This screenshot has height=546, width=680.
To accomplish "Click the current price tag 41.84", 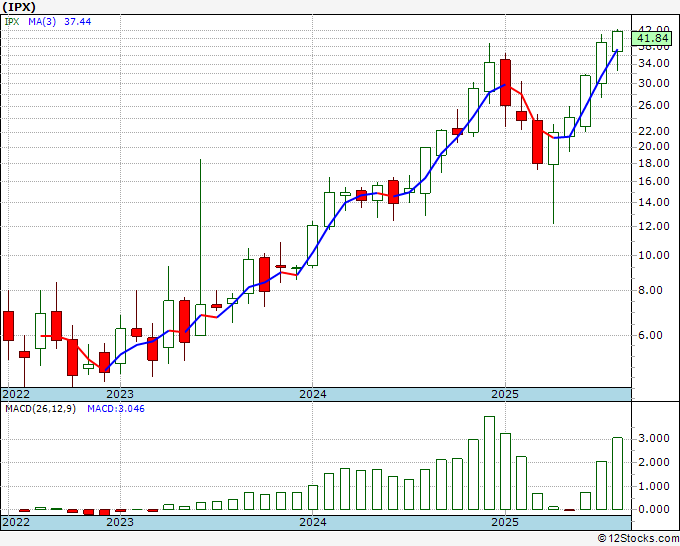I will pos(653,38).
